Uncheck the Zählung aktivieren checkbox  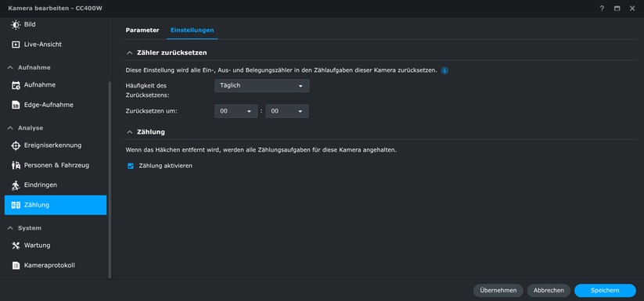[x=131, y=166]
